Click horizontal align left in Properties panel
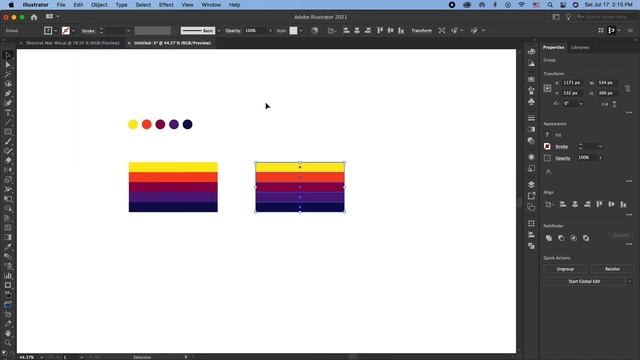Screen dimensions: 640x360 [563, 204]
